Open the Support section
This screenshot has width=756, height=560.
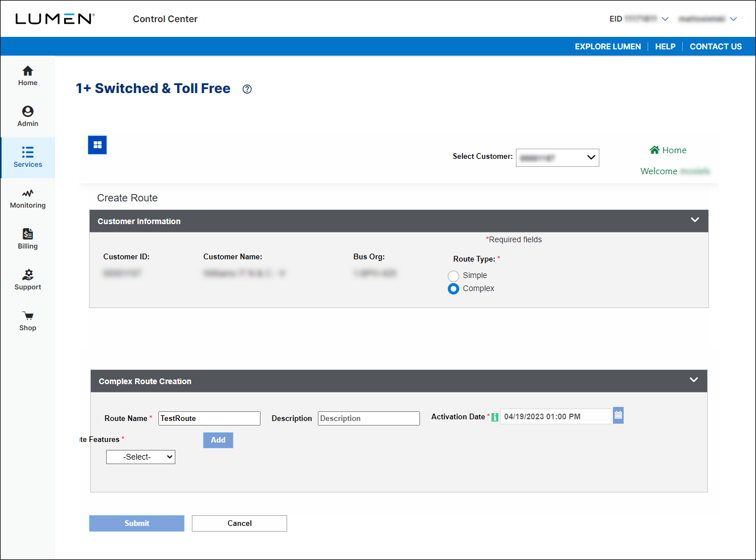pos(27,280)
